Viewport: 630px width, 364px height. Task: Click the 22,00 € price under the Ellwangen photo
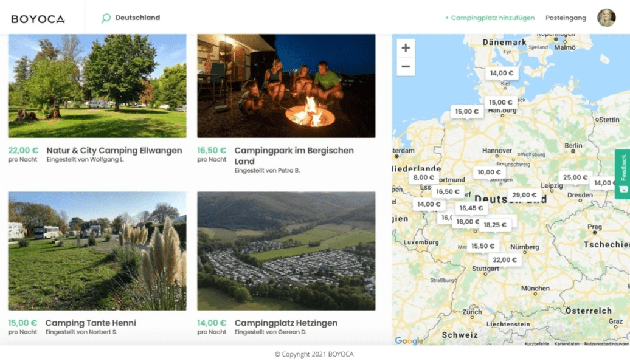pyautogui.click(x=23, y=151)
